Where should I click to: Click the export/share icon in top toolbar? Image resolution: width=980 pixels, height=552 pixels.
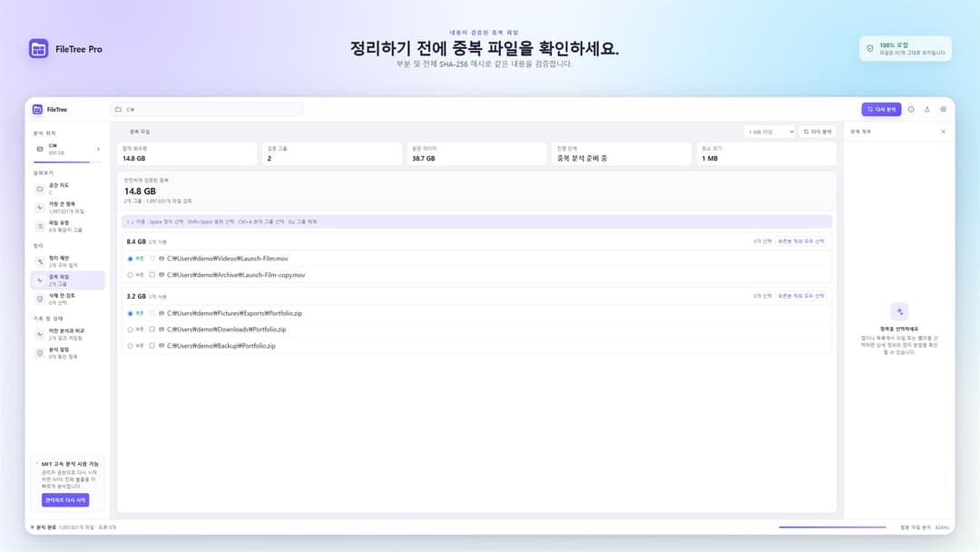(926, 109)
